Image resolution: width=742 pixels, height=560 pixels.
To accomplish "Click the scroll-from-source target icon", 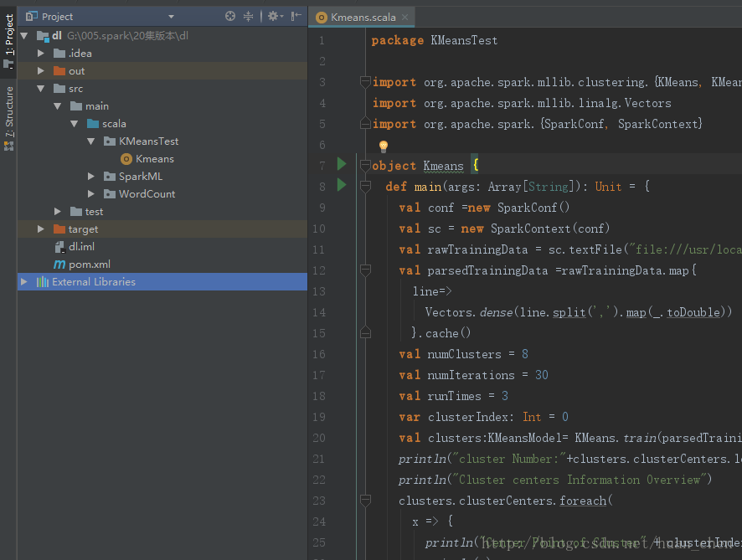I will 230,16.
